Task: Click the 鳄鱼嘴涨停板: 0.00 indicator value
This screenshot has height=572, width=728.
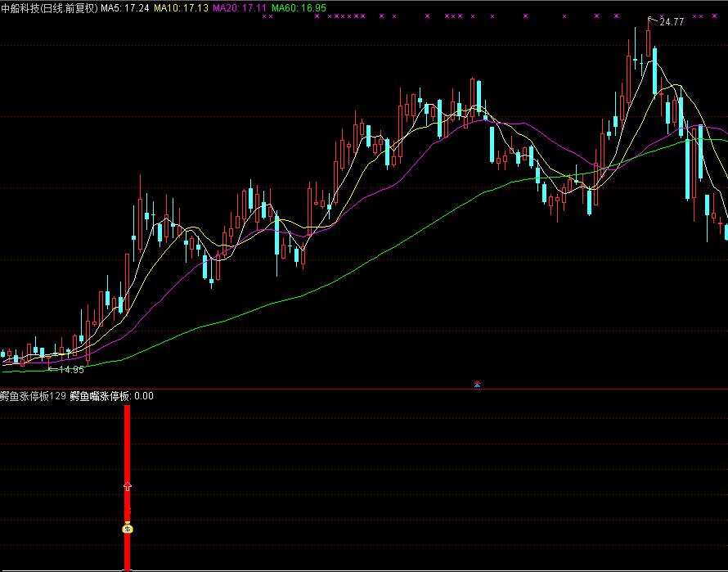Action: (112, 396)
